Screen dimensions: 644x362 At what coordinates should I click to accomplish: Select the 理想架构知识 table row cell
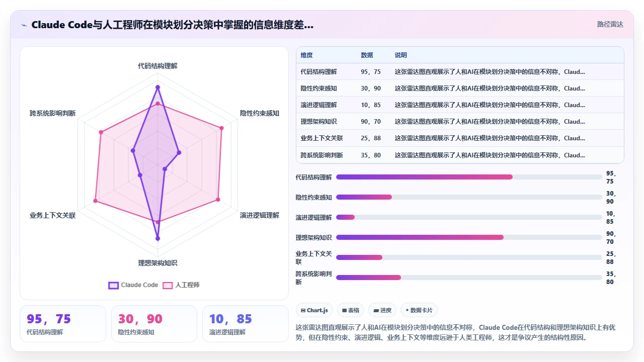(x=318, y=122)
